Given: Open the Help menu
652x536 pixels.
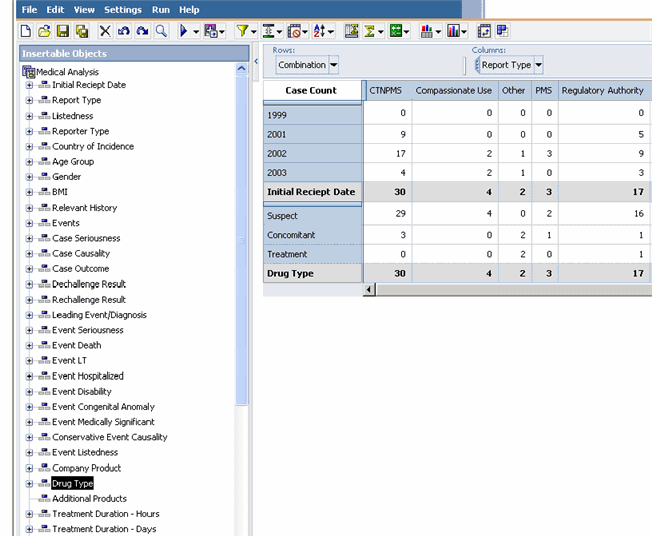Looking at the screenshot, I should click(x=189, y=10).
